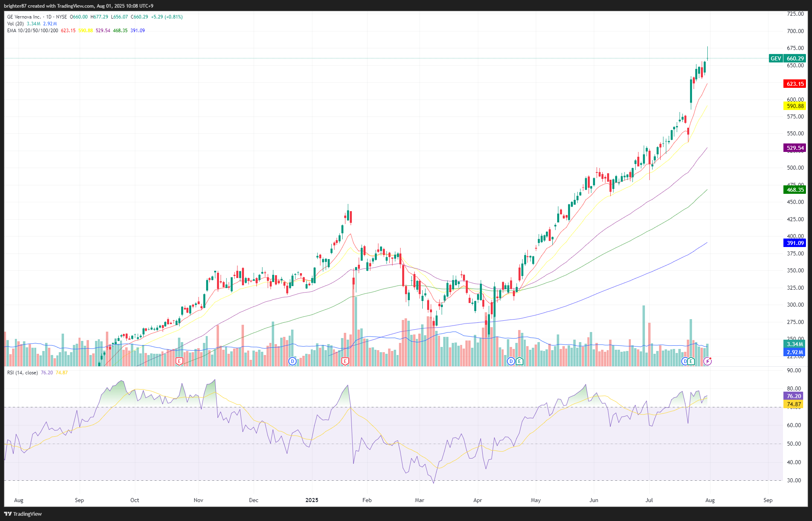Click the green earnings marker in late July
Image resolution: width=812 pixels, height=521 pixels.
point(691,361)
